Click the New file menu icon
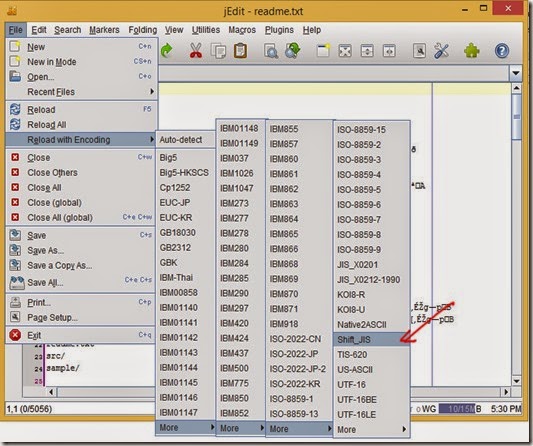Image resolution: width=533 pixels, height=446 pixels. [x=15, y=46]
